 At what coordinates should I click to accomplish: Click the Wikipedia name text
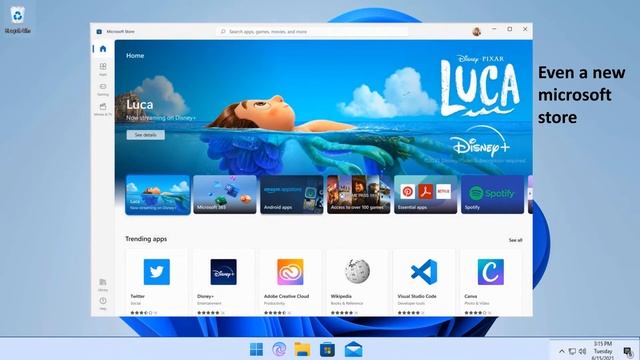coord(341,296)
